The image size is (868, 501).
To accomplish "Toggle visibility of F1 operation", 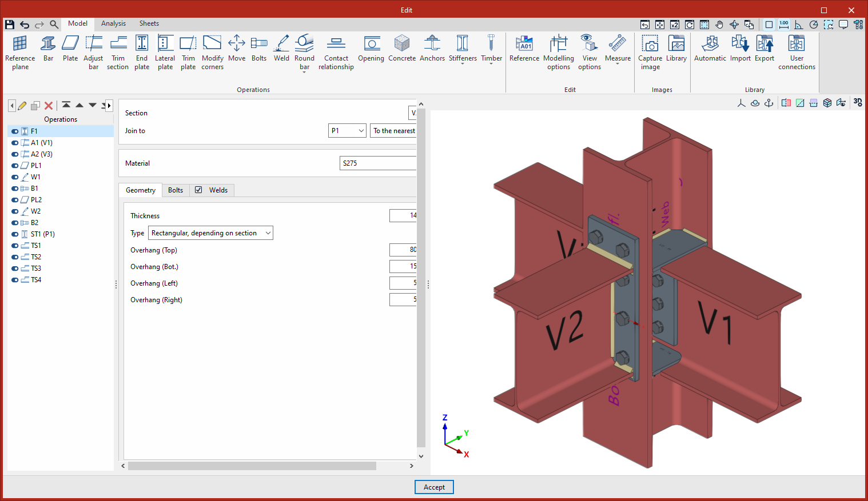I will tap(15, 131).
